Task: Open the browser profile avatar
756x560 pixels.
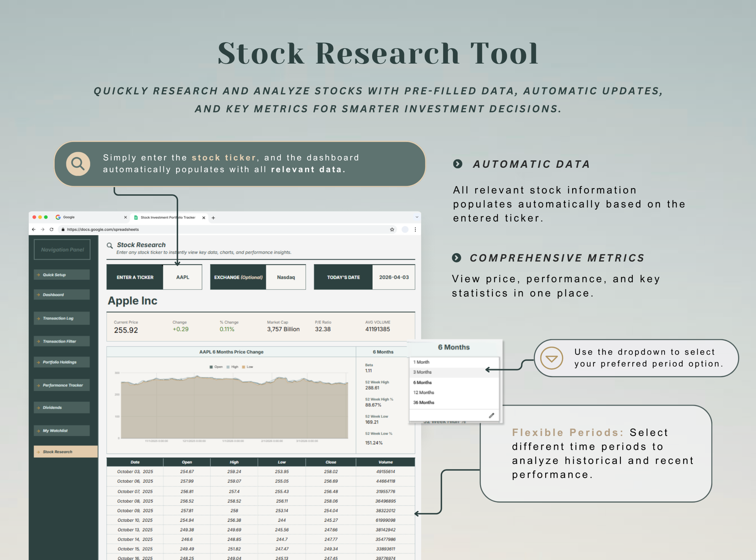Action: [405, 229]
